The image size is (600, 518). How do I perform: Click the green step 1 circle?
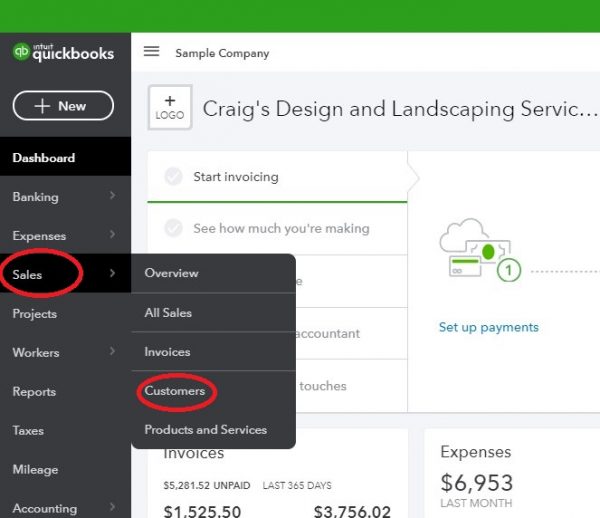click(509, 270)
